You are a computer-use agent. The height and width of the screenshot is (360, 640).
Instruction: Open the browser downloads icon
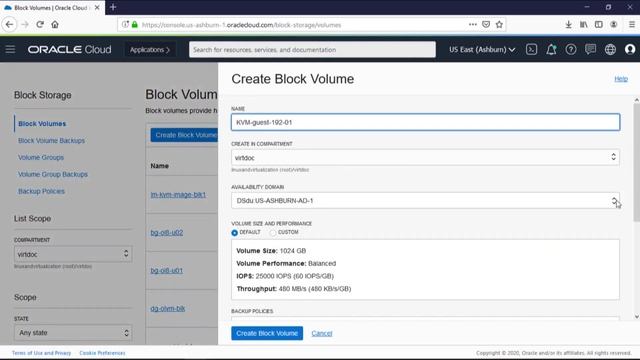pos(568,24)
